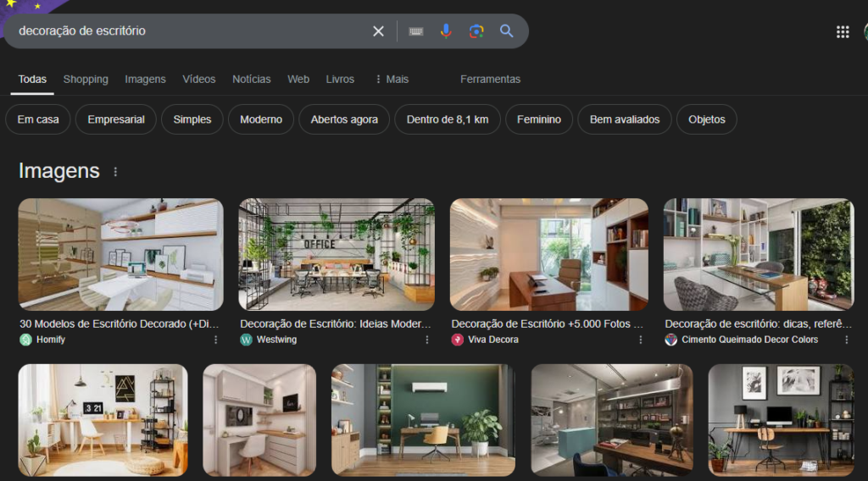Apply the Abertos agora filter chip
The width and height of the screenshot is (868, 481).
(344, 119)
